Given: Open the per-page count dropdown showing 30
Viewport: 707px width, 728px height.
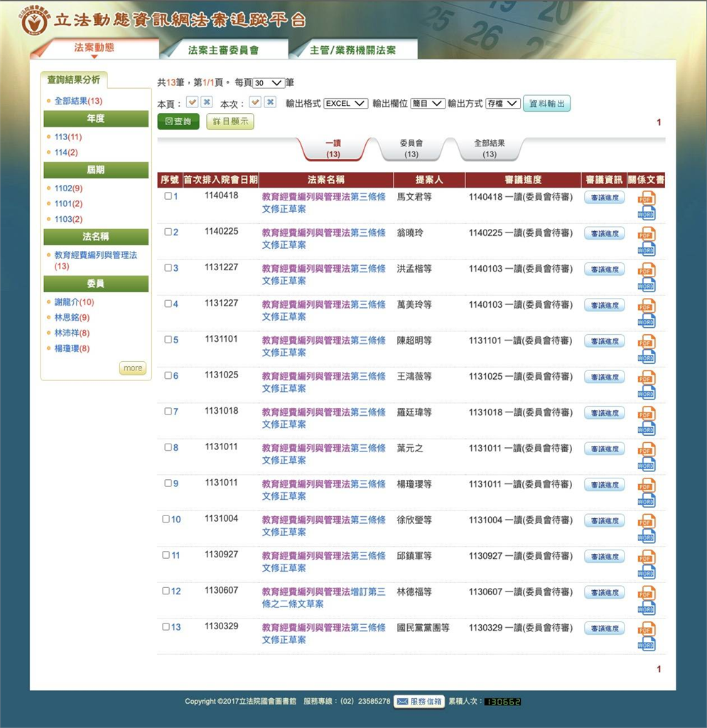Looking at the screenshot, I should tap(269, 83).
